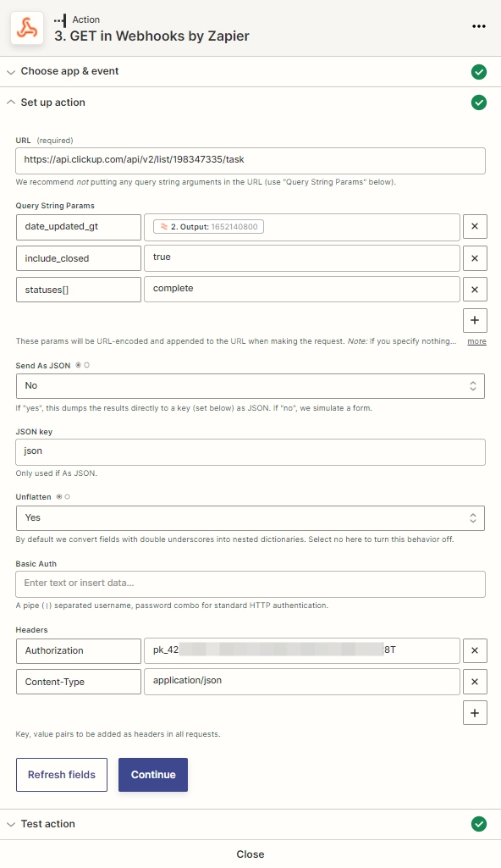501x868 pixels.
Task: Click the Basic Auth input field
Action: (250, 584)
